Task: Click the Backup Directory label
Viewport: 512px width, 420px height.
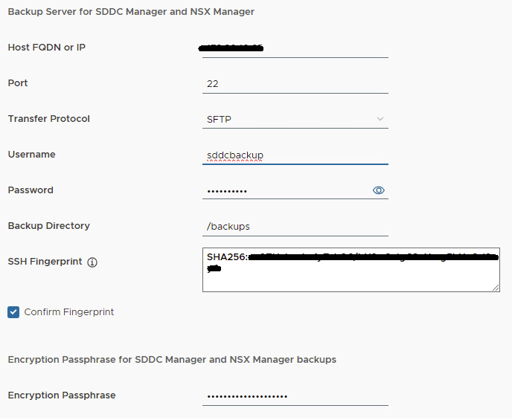Action: click(x=48, y=226)
